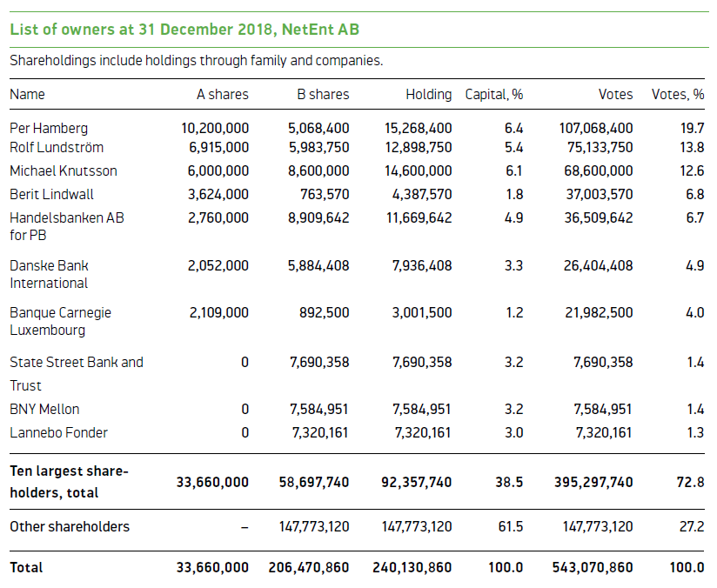Click Total B shares 206,470,860
The height and width of the screenshot is (588, 717).
[309, 567]
